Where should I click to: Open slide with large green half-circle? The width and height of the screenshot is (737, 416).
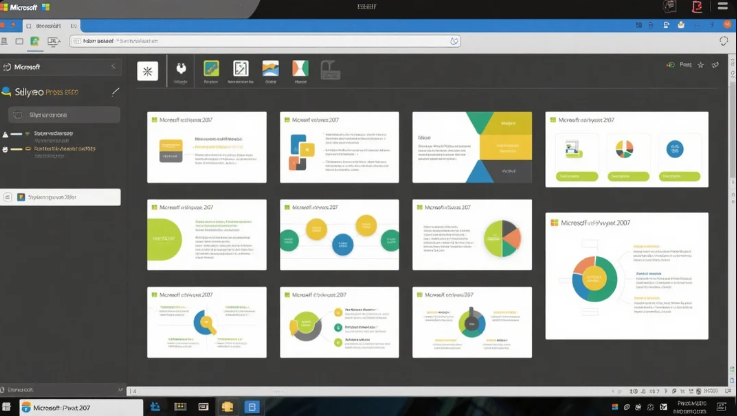coord(207,235)
